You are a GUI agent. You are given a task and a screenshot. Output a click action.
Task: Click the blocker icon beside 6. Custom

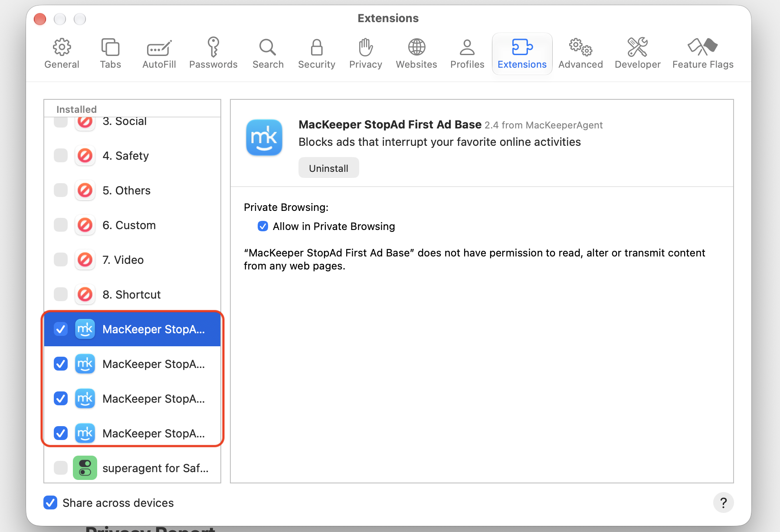(x=85, y=225)
